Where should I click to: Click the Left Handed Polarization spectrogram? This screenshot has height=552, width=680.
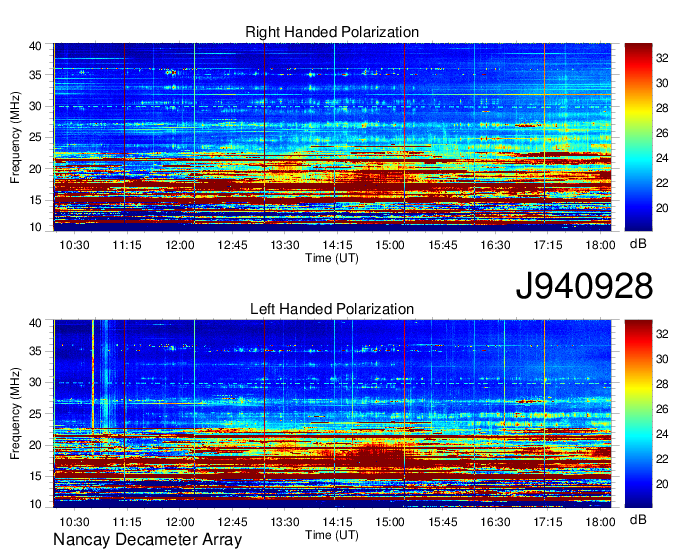(332, 414)
